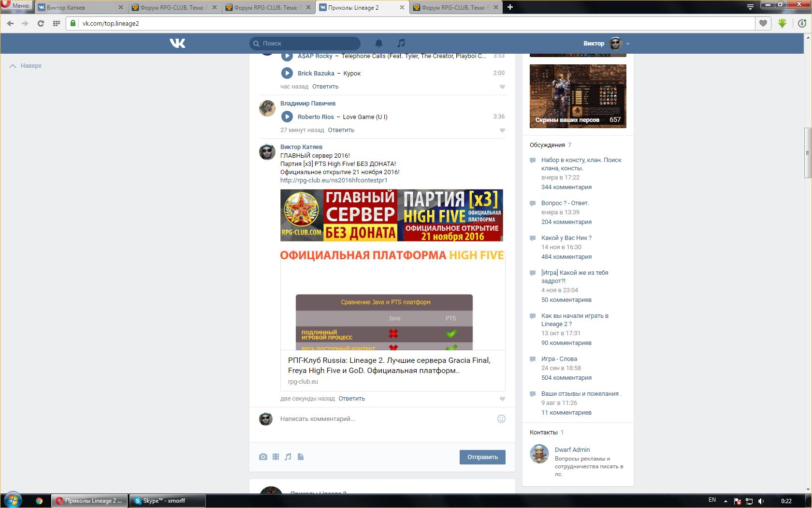Image resolution: width=812 pixels, height=508 pixels.
Task: Open 'Набор в консту, клан' discussion
Action: (581, 164)
